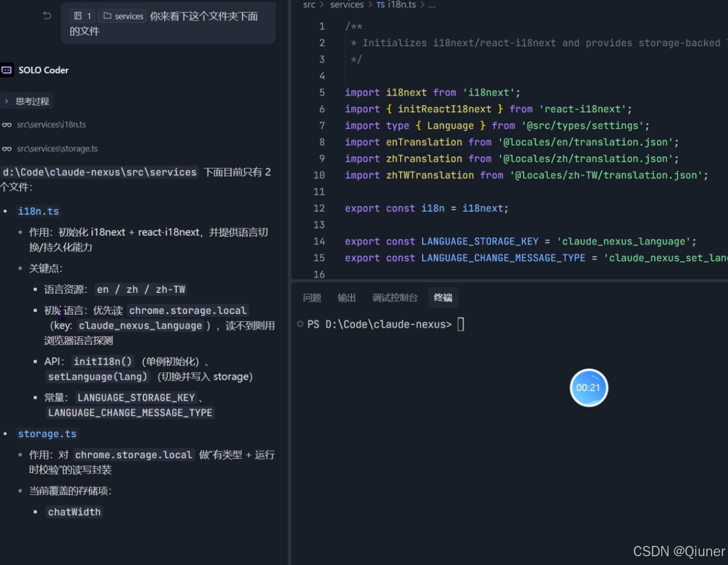Image resolution: width=728 pixels, height=565 pixels.
Task: Click the i18n.ts breadcrumb segment
Action: pyautogui.click(x=396, y=5)
